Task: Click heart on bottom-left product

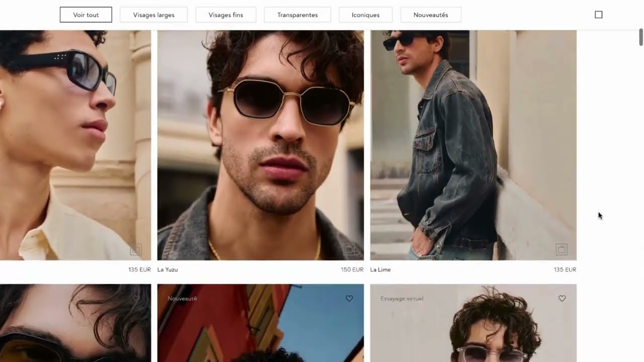Action: coord(136,298)
